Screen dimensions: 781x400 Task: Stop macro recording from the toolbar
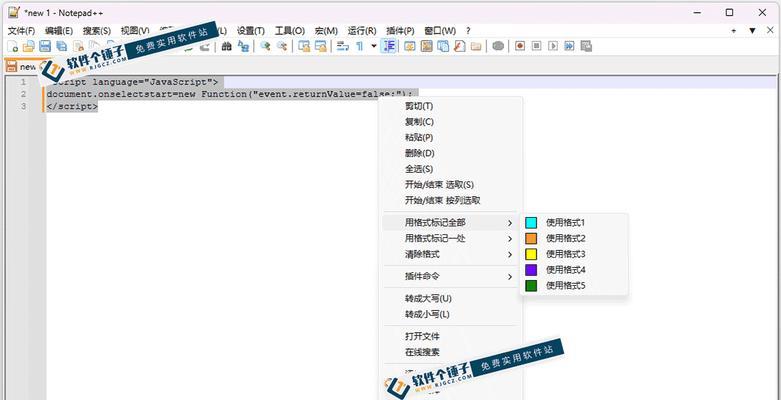536,46
